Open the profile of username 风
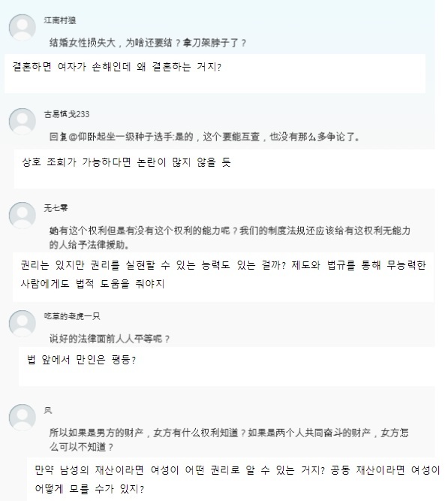This screenshot has height=501, width=448. [x=48, y=410]
